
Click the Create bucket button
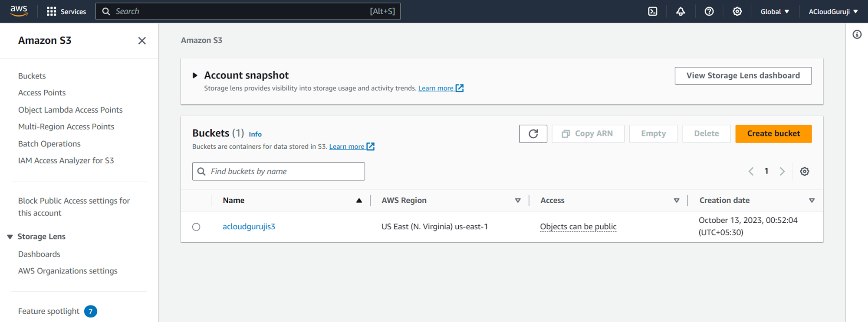tap(773, 133)
